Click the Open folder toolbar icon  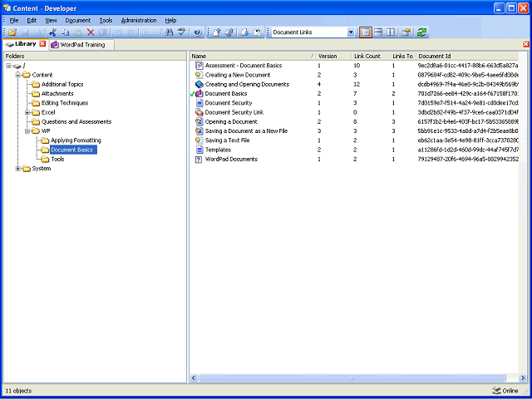(x=12, y=32)
